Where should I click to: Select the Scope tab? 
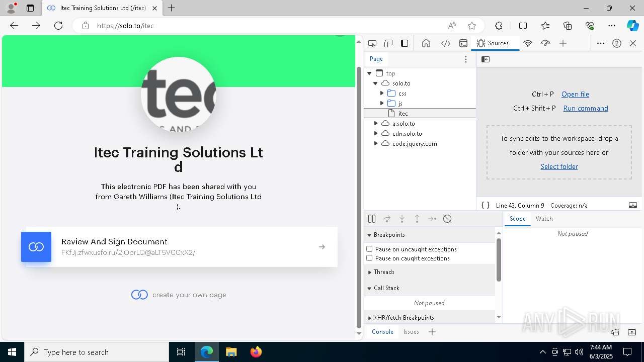pyautogui.click(x=517, y=219)
